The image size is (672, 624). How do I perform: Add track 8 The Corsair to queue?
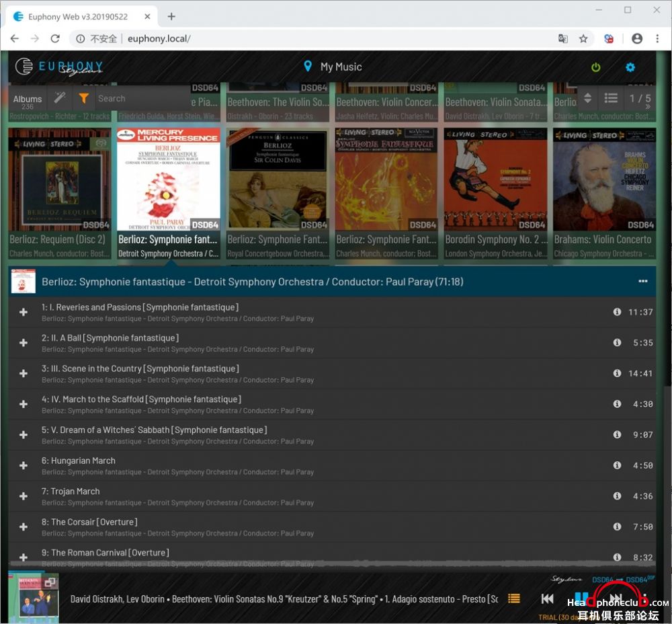pyautogui.click(x=24, y=526)
